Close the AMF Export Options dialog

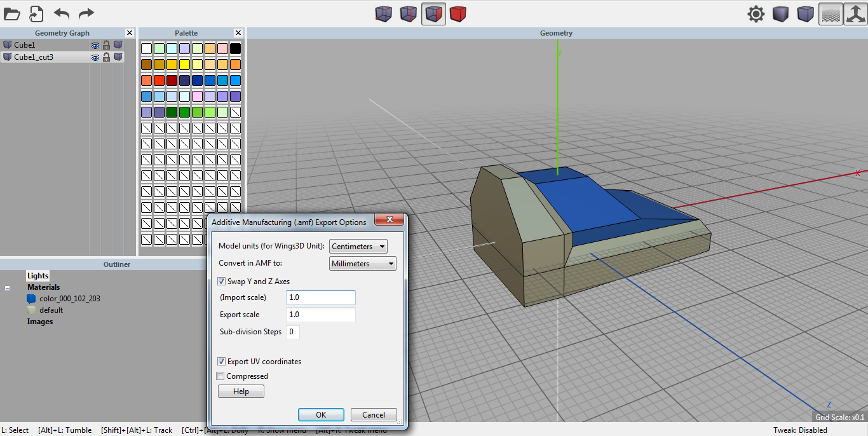click(x=389, y=220)
